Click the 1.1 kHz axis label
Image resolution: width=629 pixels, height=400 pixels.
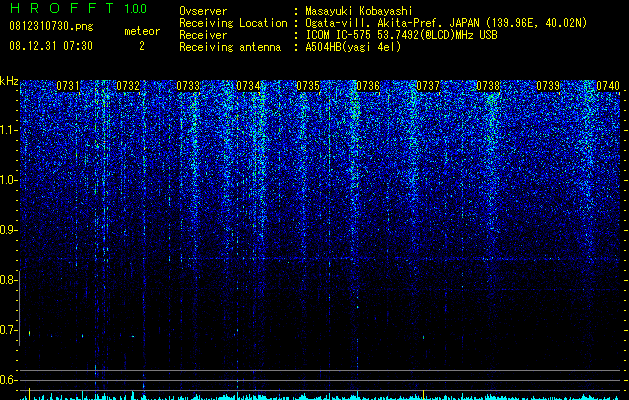(8, 130)
